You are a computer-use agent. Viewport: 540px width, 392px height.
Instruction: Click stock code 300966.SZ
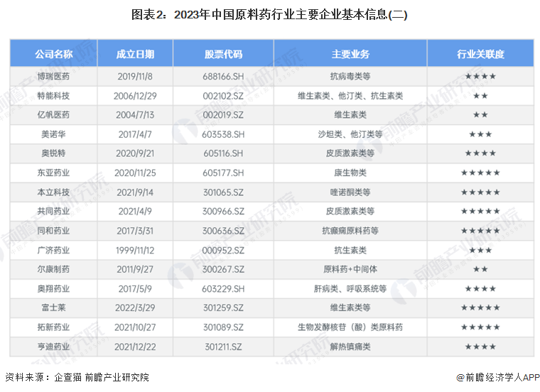[223, 212]
